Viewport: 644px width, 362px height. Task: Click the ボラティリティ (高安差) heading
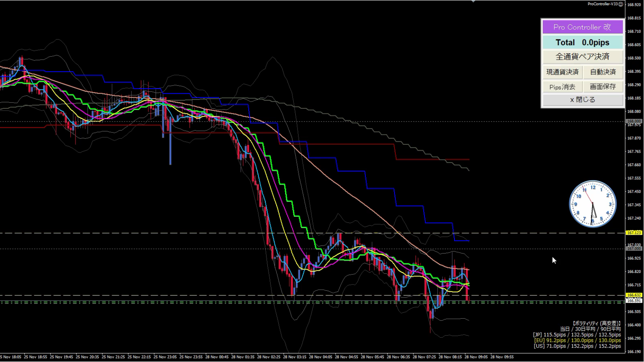[x=596, y=323]
